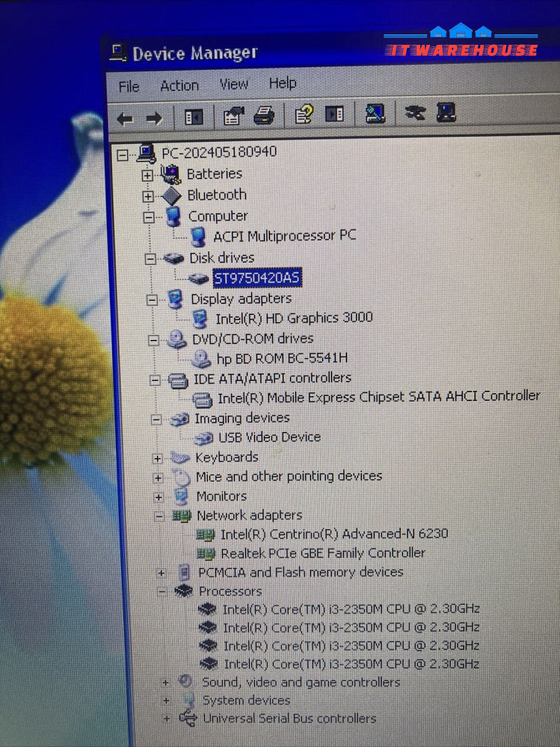Expand the Bluetooth node
560x747 pixels.
(x=148, y=196)
